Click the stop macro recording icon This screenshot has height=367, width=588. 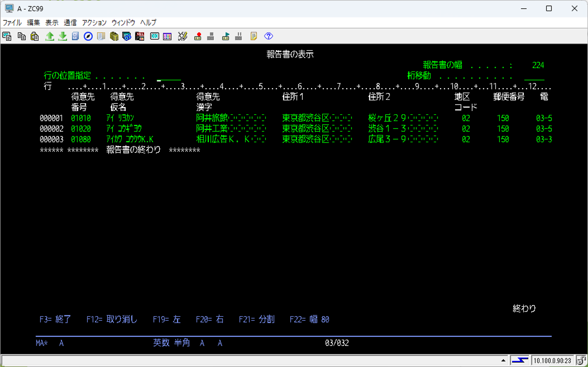pyautogui.click(x=211, y=36)
